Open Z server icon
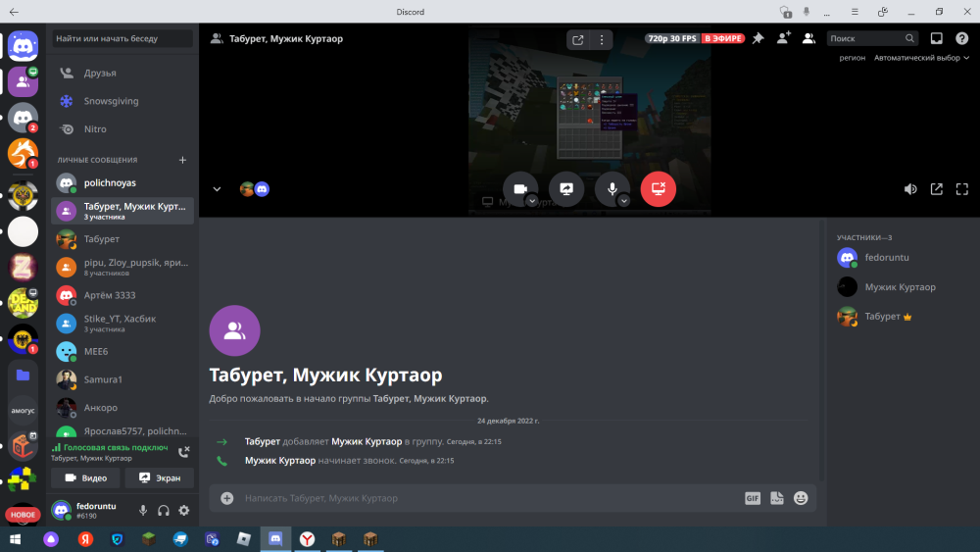980x552 pixels. [24, 268]
